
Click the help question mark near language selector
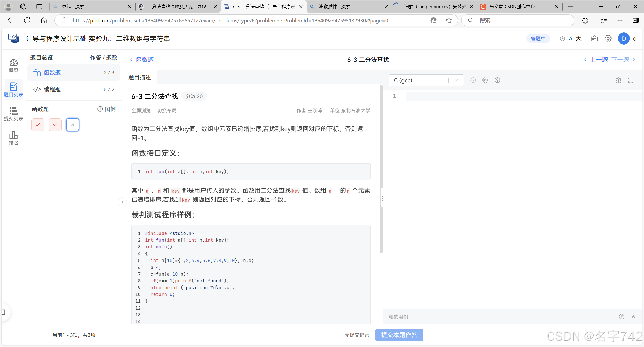(x=497, y=80)
